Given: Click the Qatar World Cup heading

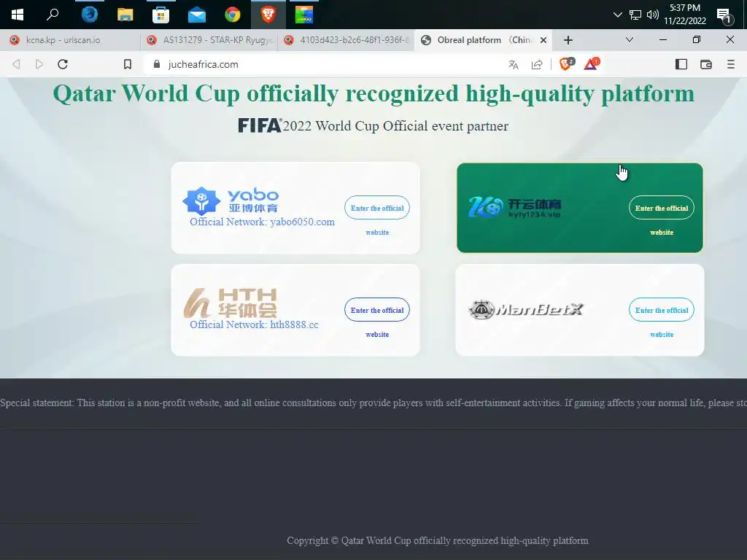Looking at the screenshot, I should click(373, 94).
